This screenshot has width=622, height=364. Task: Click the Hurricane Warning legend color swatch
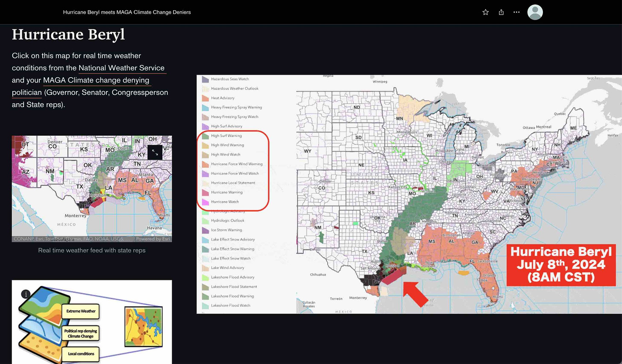[x=205, y=192]
